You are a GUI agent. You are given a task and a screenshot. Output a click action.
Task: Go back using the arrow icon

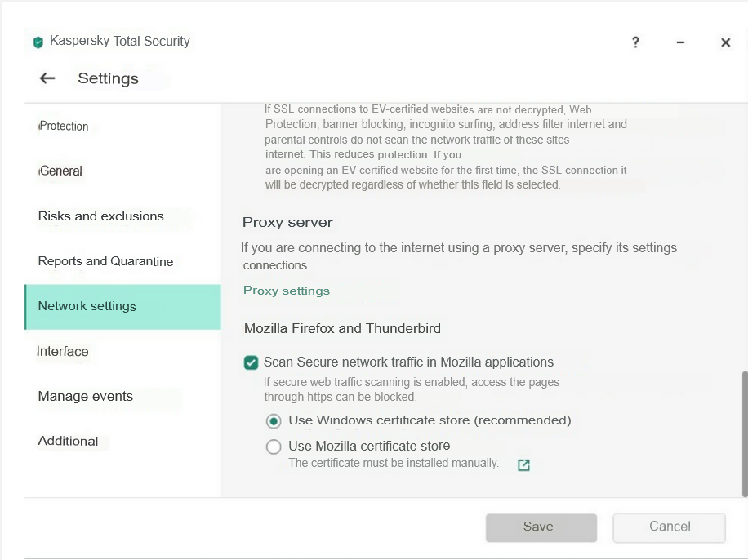47,78
